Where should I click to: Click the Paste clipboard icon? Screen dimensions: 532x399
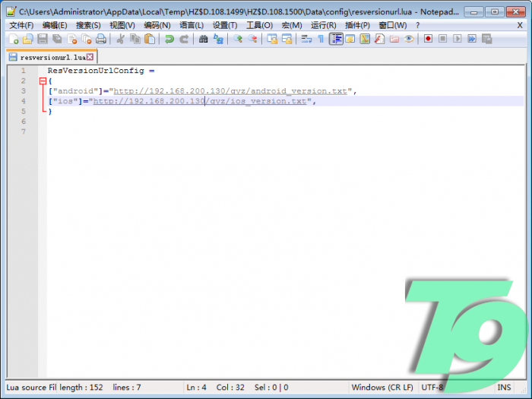(150, 39)
